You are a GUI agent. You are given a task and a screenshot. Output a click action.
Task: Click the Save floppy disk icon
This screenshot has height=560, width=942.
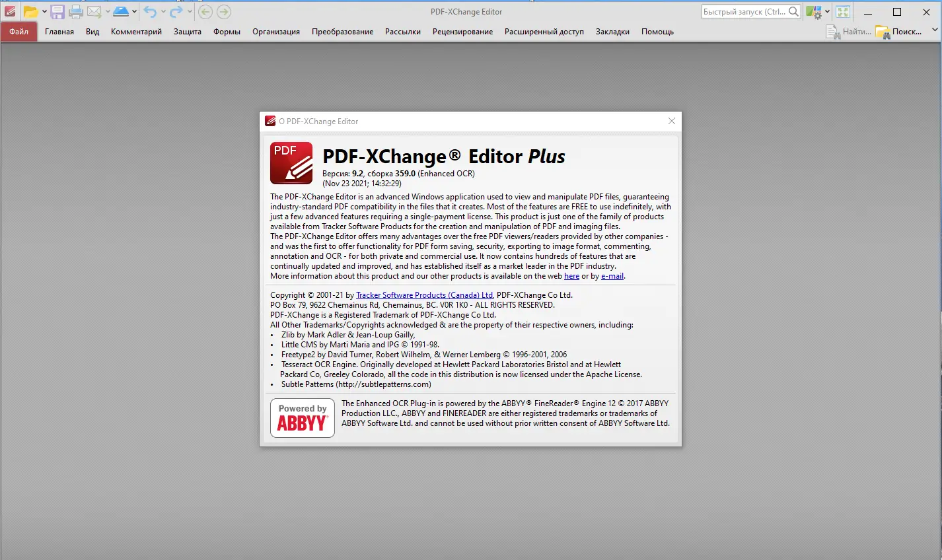57,11
